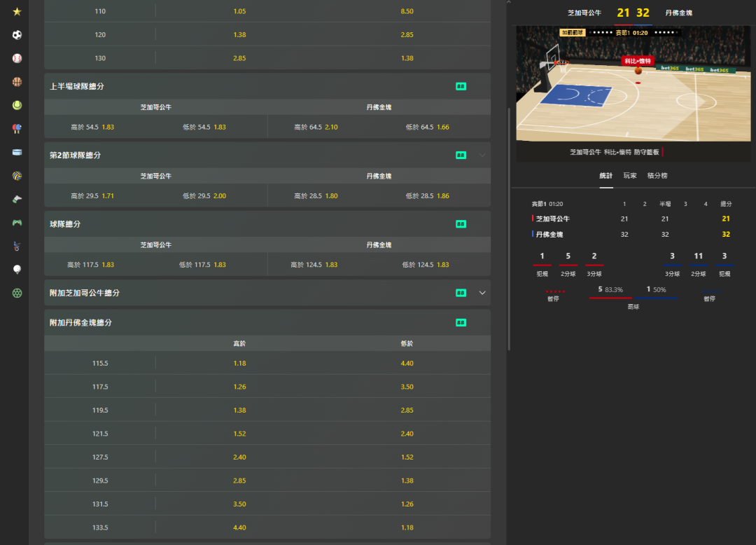Click the live basketball court animation

pos(633,83)
